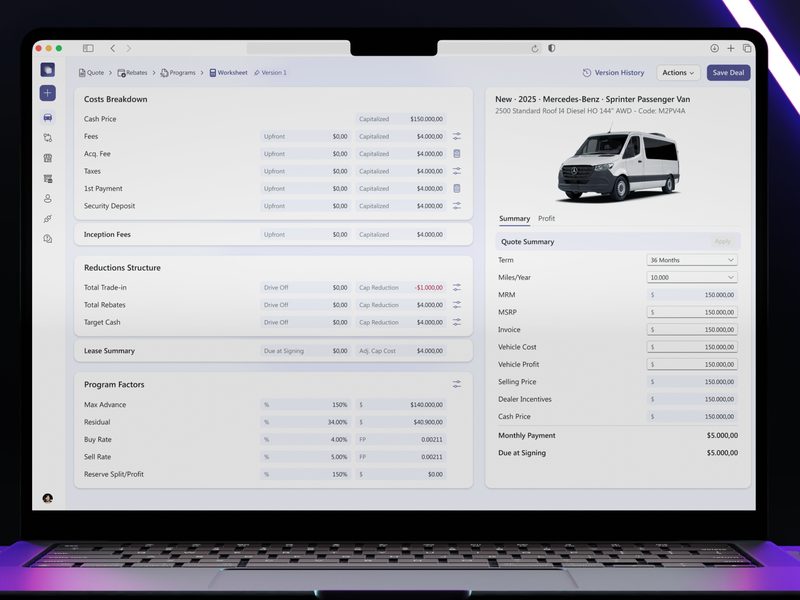
Task: Go to the Quote breadcrumb step
Action: pyautogui.click(x=91, y=72)
